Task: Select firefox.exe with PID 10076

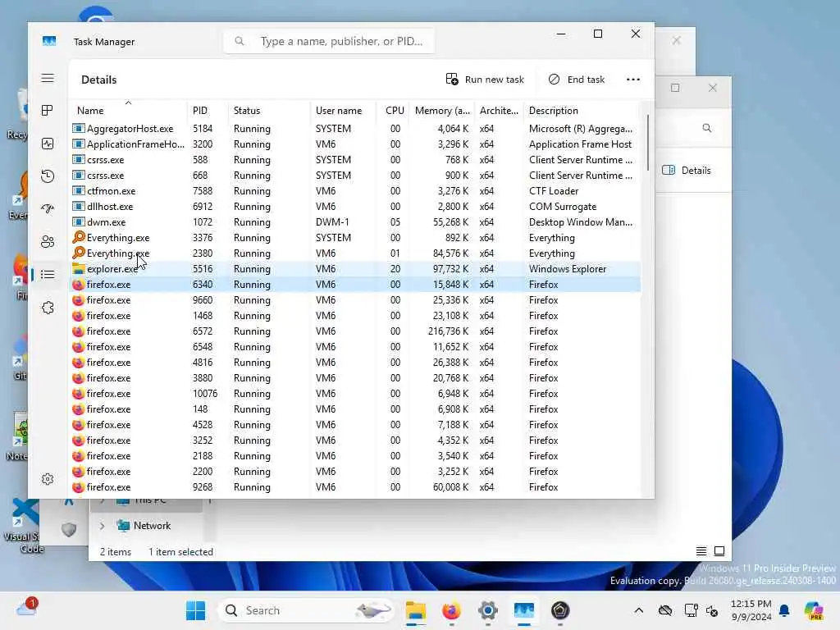Action: [x=355, y=394]
